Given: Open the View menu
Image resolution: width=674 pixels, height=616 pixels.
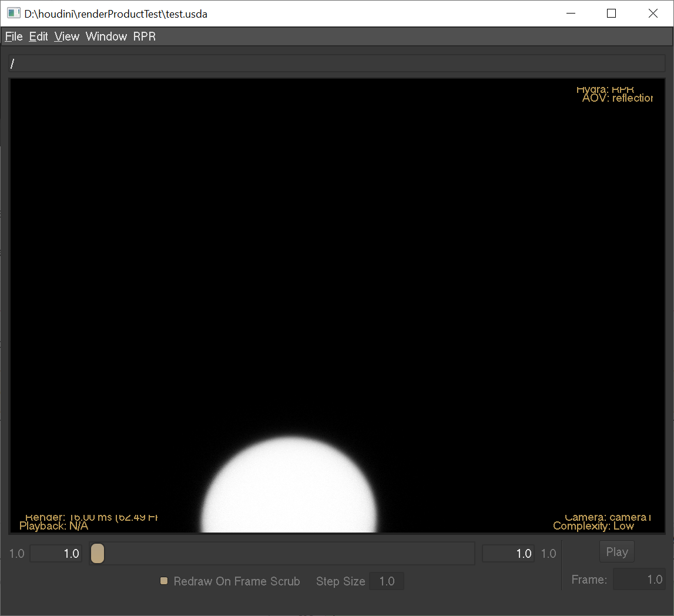Looking at the screenshot, I should pos(66,36).
